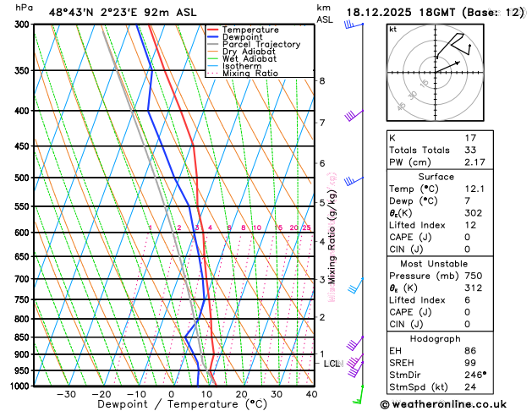532x411 pixels.
Task: Click the Dewp (°C) value 7
Action: click(468, 200)
